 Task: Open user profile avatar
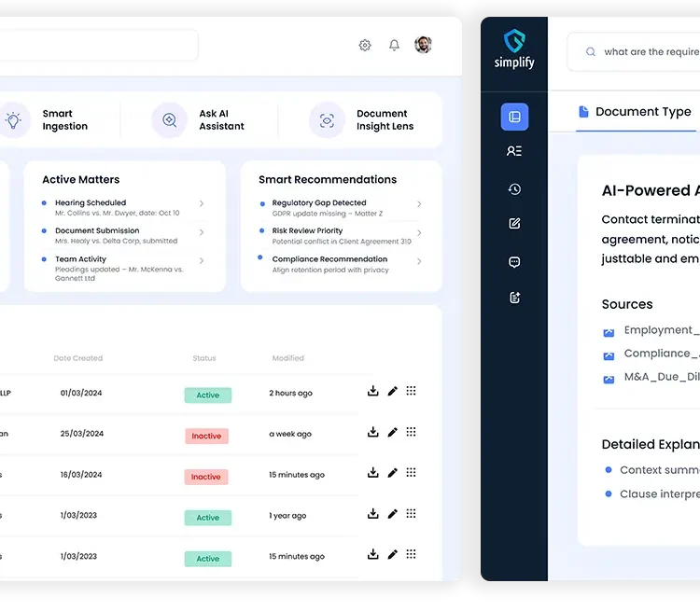point(423,45)
